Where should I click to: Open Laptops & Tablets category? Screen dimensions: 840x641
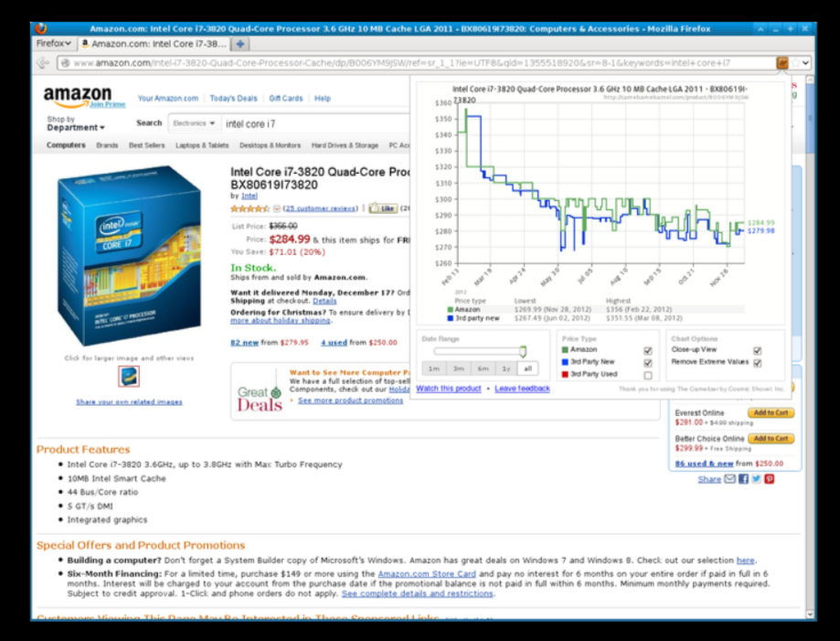coord(202,145)
